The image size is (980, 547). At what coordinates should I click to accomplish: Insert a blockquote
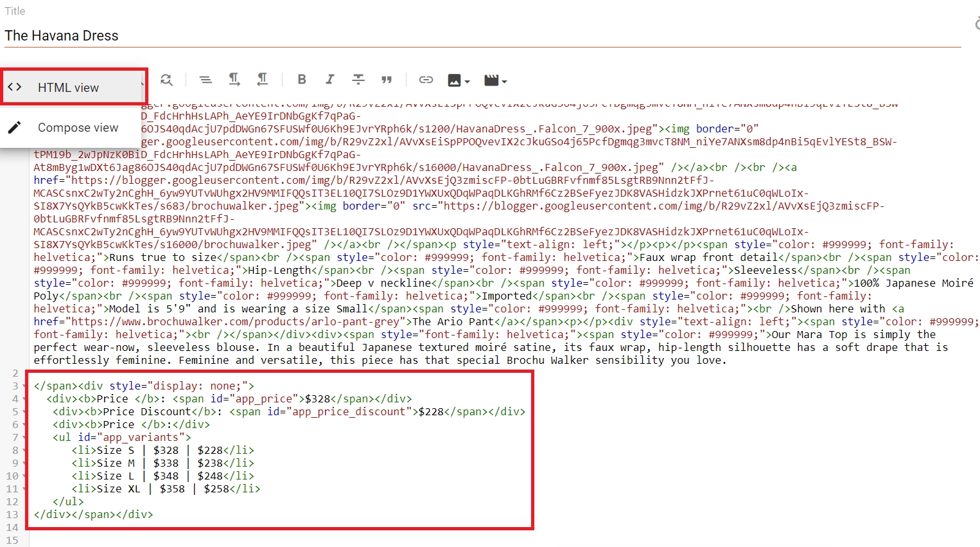click(387, 80)
